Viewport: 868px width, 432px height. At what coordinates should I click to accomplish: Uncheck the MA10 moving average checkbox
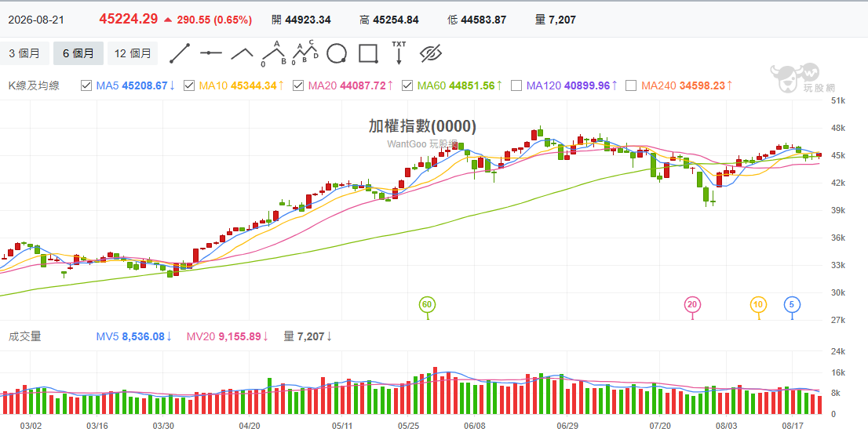point(189,85)
